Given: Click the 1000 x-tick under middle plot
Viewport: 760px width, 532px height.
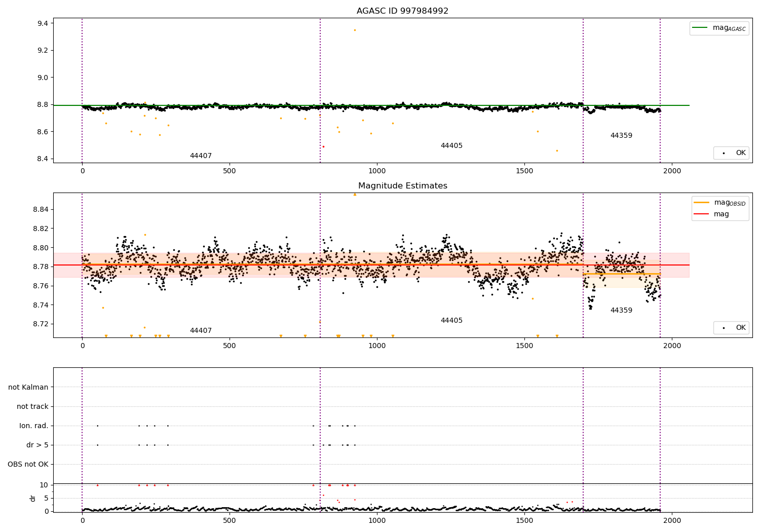Looking at the screenshot, I should [x=377, y=346].
